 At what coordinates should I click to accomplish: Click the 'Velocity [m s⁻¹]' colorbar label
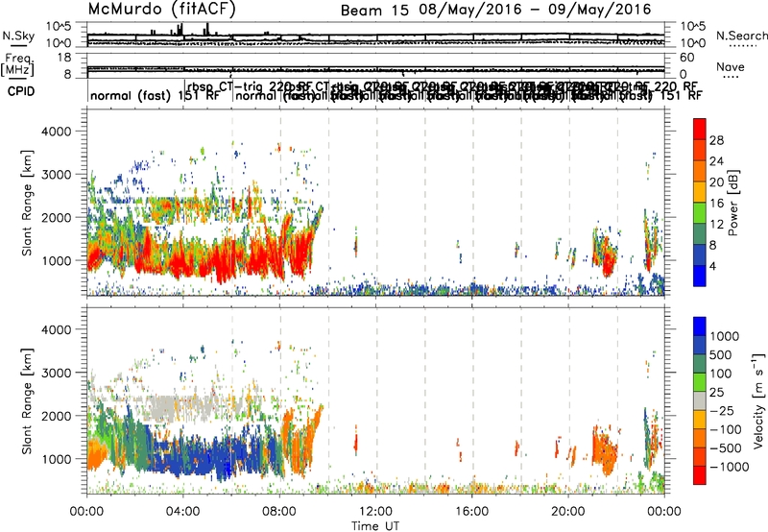758,401
